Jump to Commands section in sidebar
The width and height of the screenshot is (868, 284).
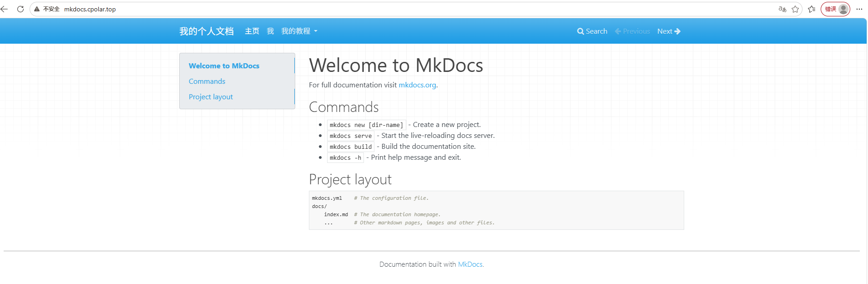[x=207, y=81]
